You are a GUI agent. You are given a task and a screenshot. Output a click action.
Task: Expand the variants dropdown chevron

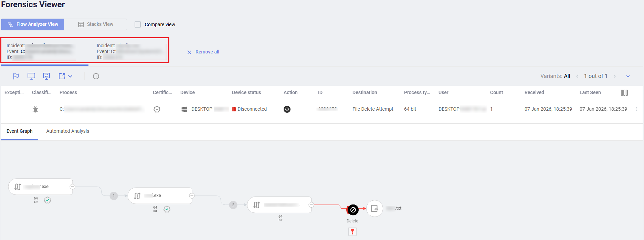[628, 76]
